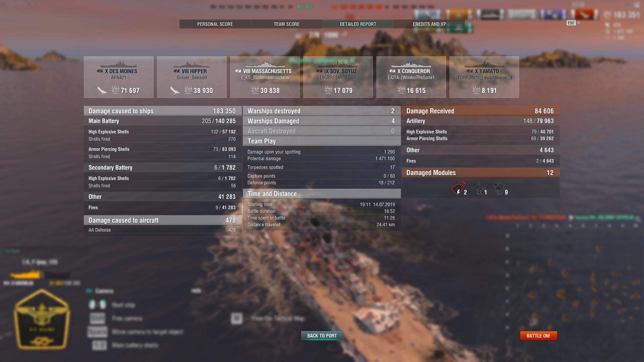This screenshot has width=644, height=362.
Task: Select the Detailed Report tab
Action: click(358, 24)
